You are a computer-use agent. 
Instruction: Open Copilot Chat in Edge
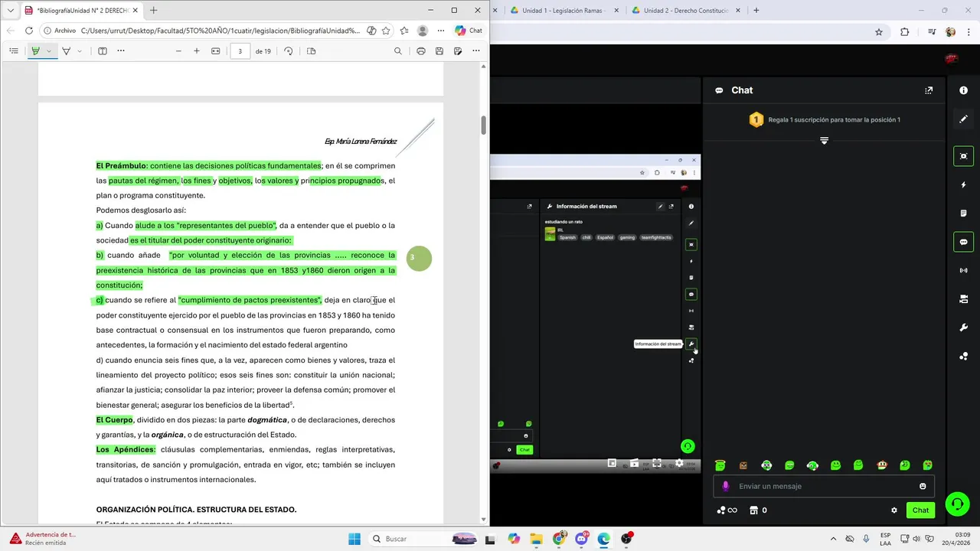[x=469, y=31]
